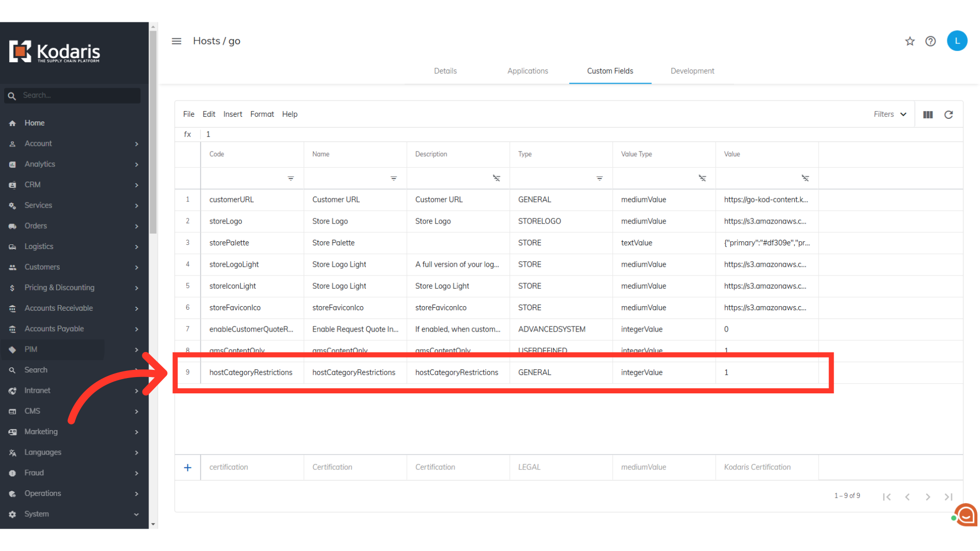Toggle the Name column filter

click(394, 179)
